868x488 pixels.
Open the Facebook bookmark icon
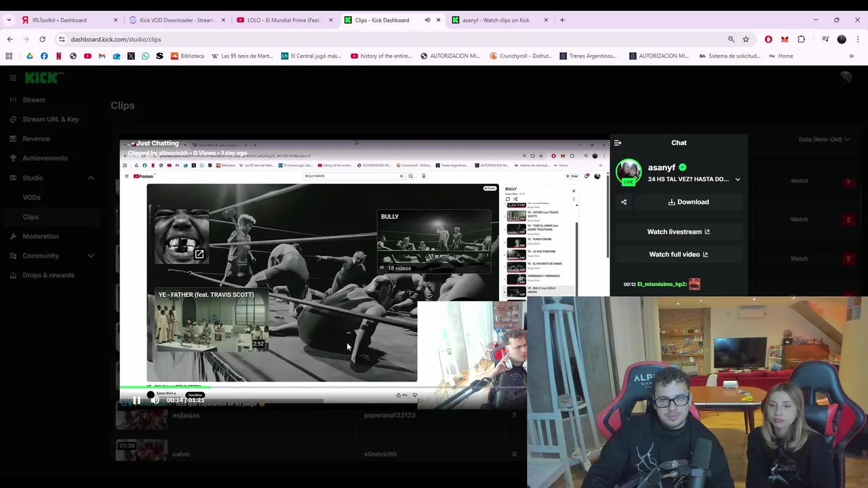coord(44,56)
